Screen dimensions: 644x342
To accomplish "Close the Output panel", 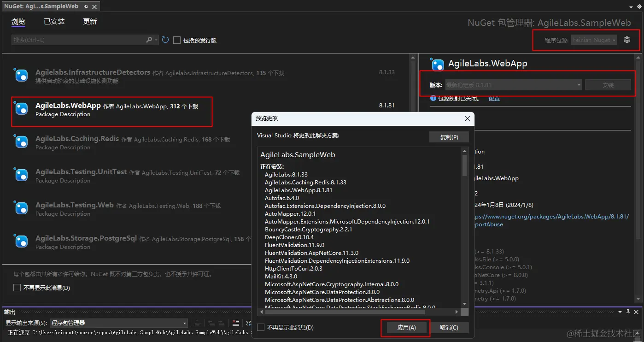I will click(x=637, y=312).
